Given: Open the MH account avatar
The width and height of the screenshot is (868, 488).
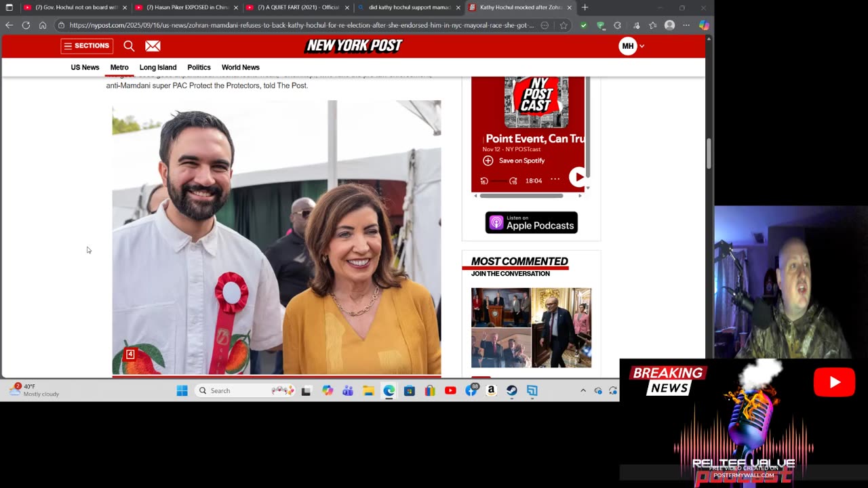Looking at the screenshot, I should (628, 46).
